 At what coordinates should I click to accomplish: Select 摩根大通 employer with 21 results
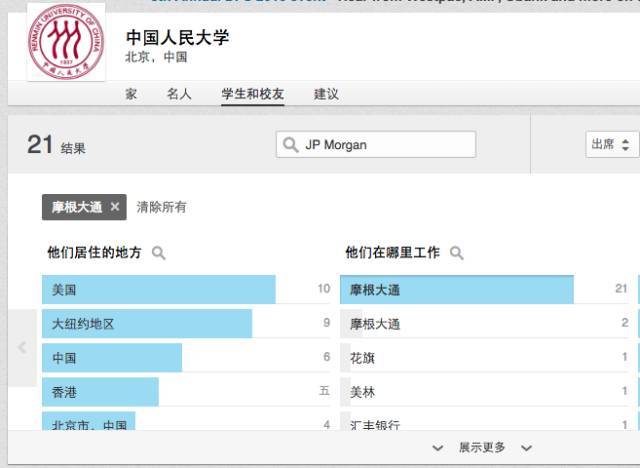[484, 289]
